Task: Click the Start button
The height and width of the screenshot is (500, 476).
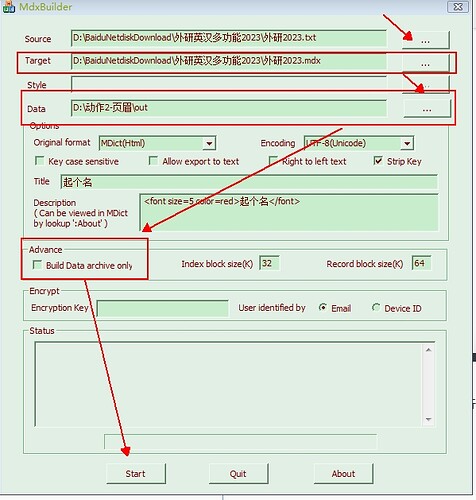Action: pos(136,473)
